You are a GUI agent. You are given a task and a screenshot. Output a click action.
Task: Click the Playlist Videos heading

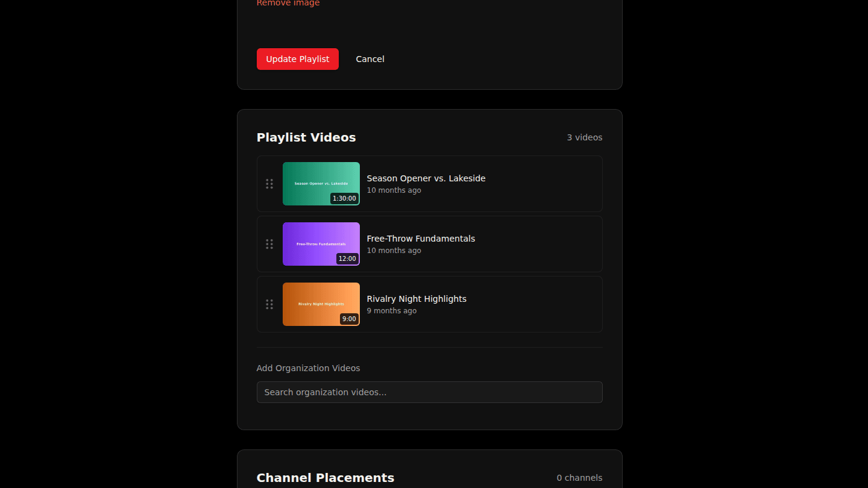click(x=306, y=137)
